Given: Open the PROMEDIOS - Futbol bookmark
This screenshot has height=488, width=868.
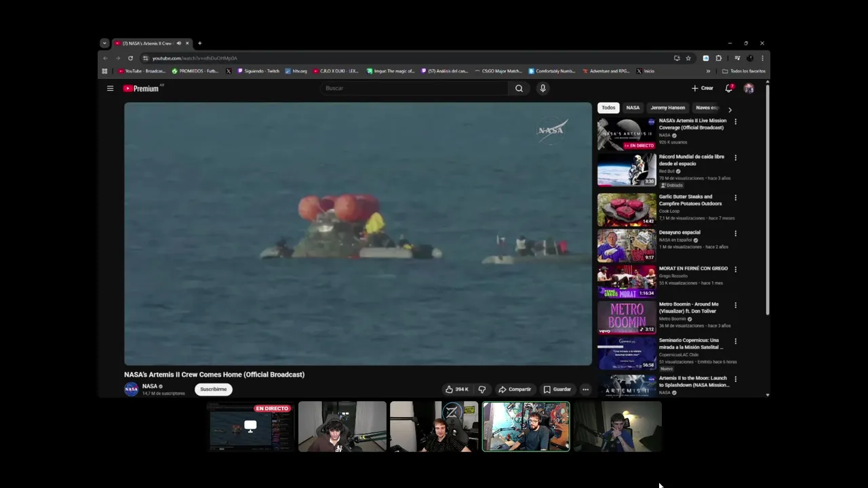Looking at the screenshot, I should coord(195,71).
